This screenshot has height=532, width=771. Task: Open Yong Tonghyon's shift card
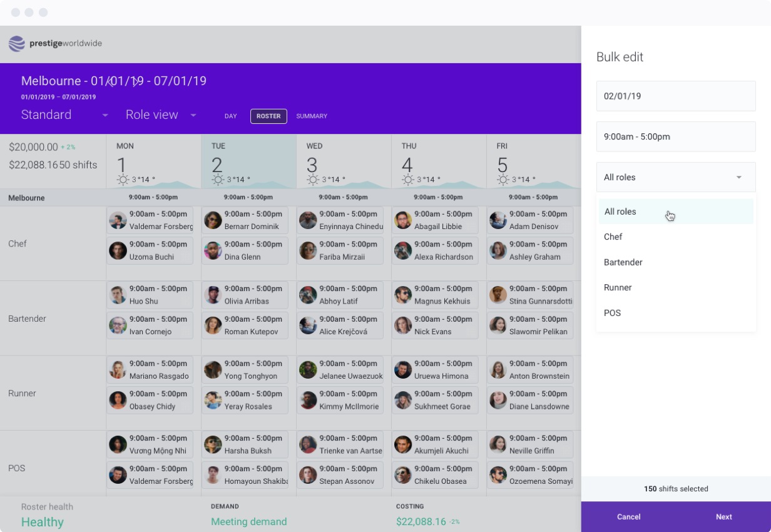245,370
